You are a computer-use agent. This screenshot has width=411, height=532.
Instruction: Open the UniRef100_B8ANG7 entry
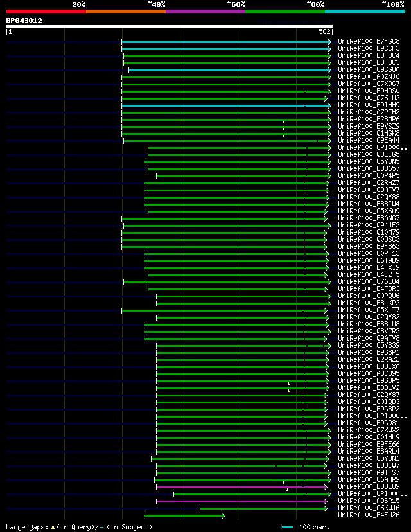(x=369, y=218)
